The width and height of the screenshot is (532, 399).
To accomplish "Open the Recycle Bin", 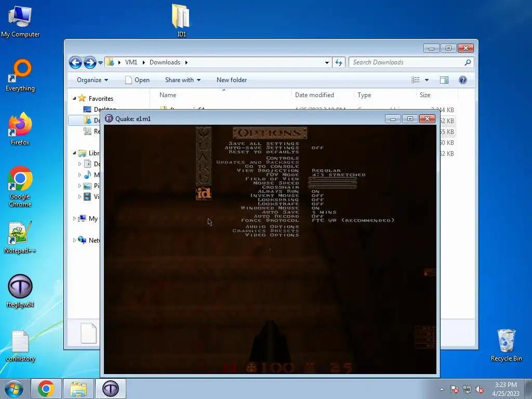I will [x=506, y=345].
